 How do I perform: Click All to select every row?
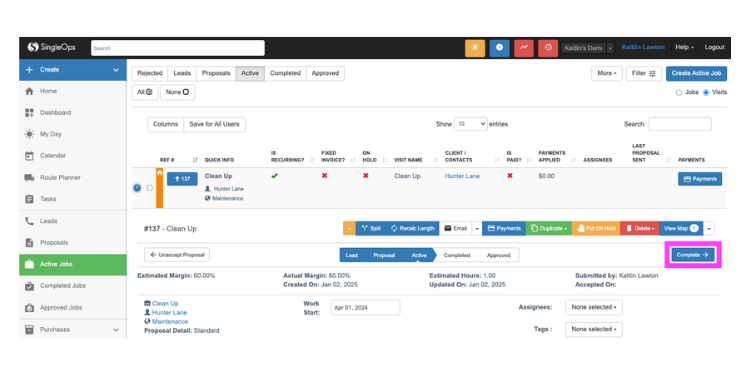145,92
